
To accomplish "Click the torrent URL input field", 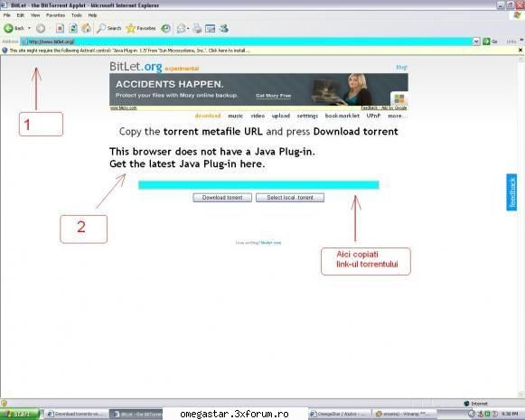I will tap(258, 185).
